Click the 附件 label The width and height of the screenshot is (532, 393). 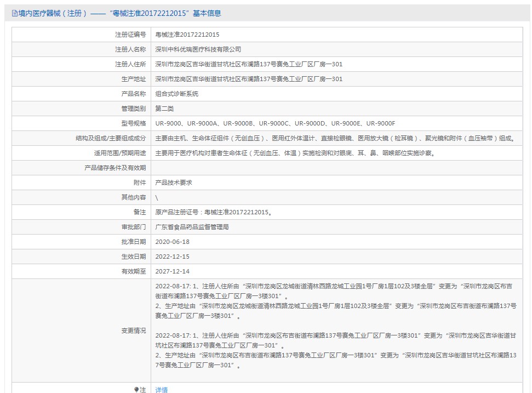(140, 183)
